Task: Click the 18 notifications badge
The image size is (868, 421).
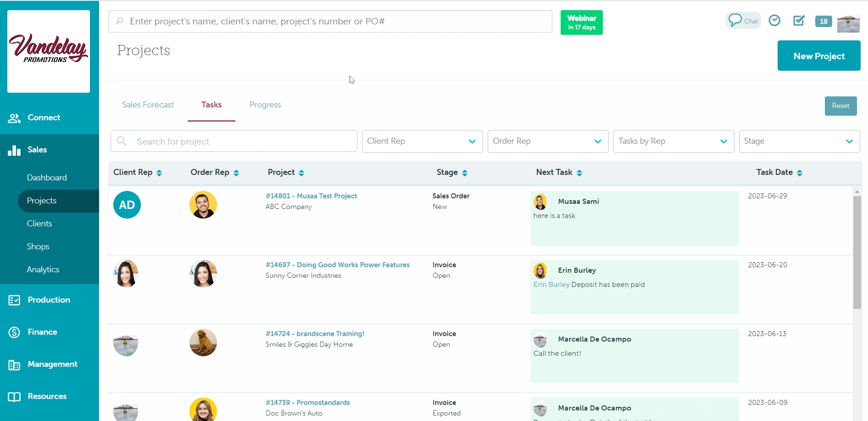Action: tap(823, 21)
